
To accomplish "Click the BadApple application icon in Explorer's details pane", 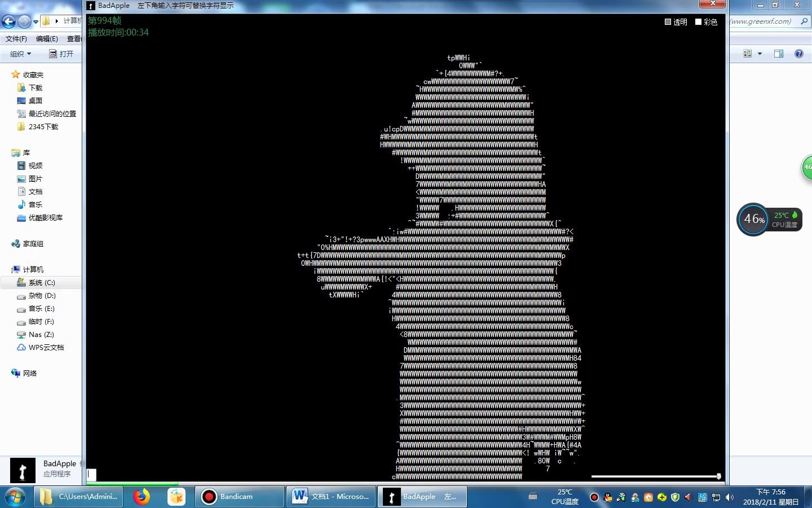I will point(23,470).
